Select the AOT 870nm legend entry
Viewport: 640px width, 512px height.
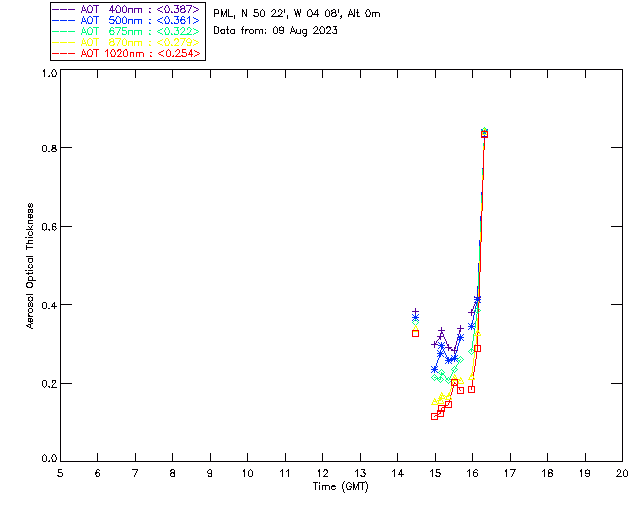coord(126,42)
